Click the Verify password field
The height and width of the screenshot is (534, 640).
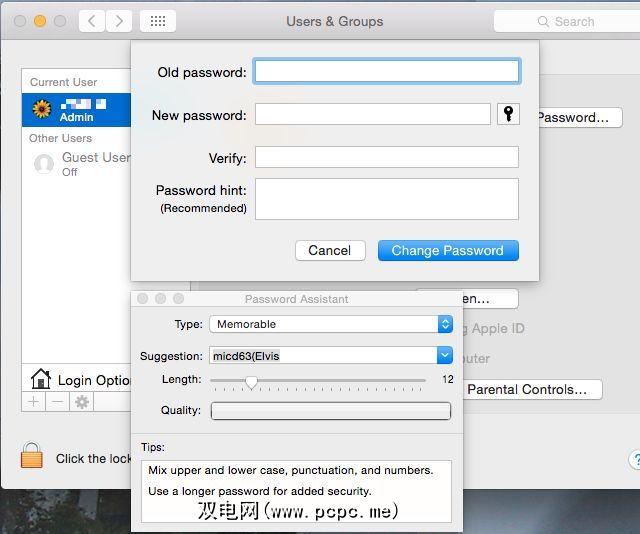[387, 157]
